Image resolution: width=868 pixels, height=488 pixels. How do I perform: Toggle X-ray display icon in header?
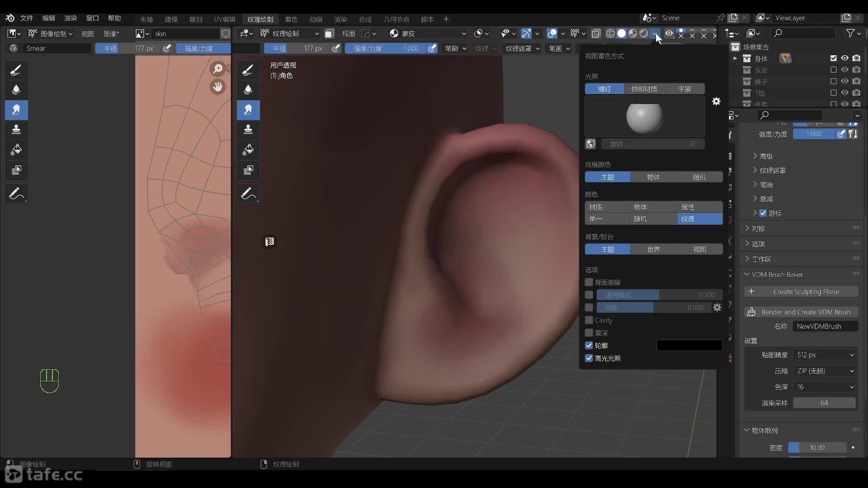pos(596,33)
